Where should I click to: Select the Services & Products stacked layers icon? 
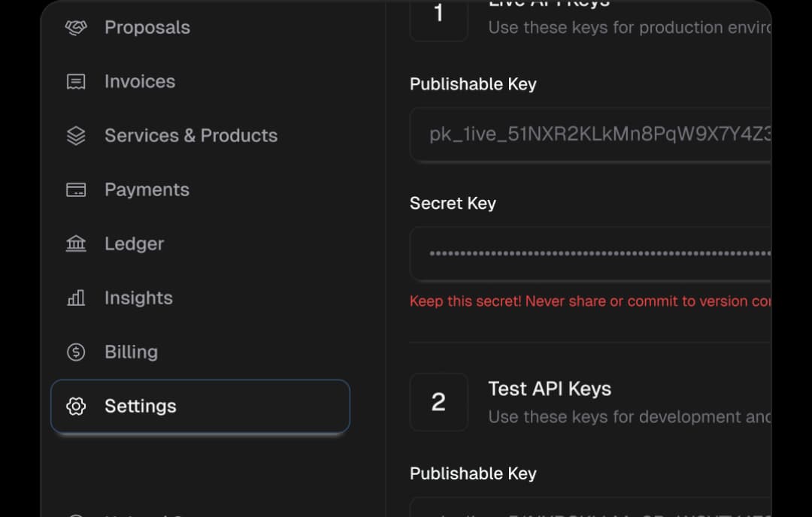[x=76, y=135]
